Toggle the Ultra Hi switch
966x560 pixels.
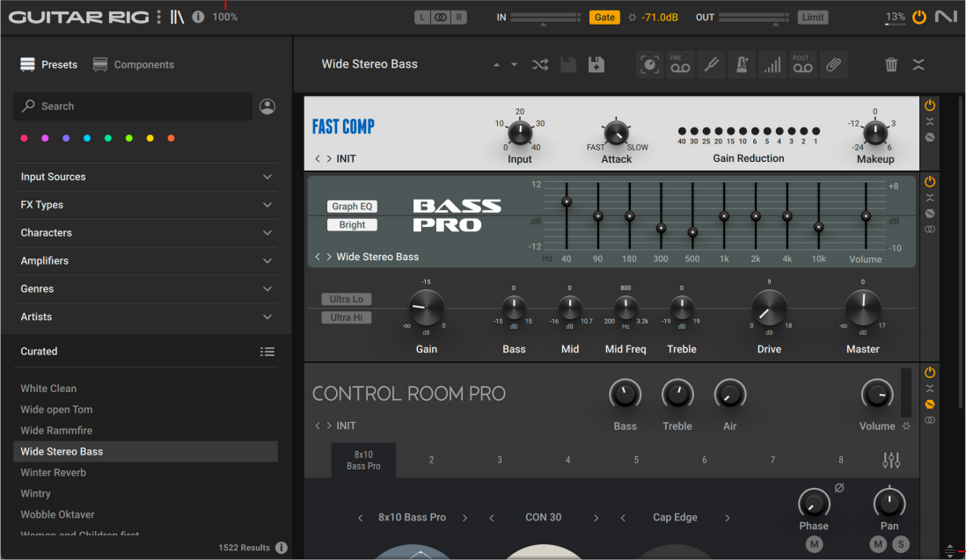pyautogui.click(x=347, y=317)
